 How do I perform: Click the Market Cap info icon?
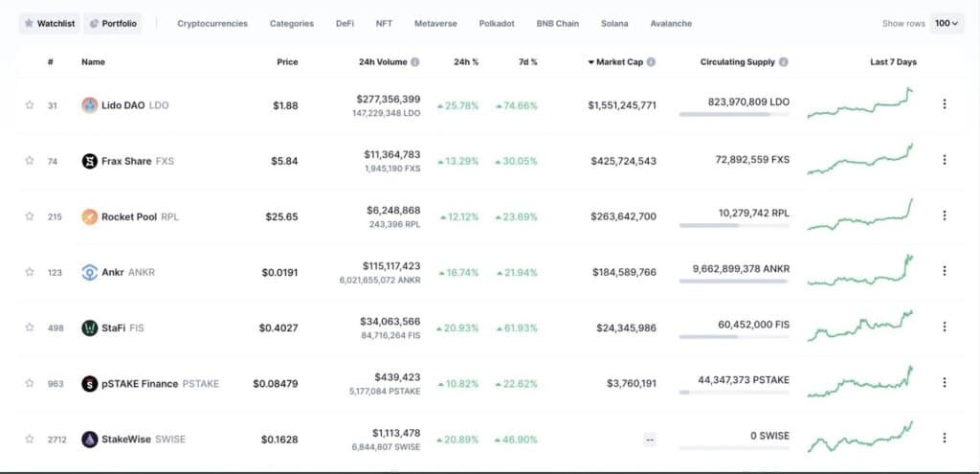651,62
